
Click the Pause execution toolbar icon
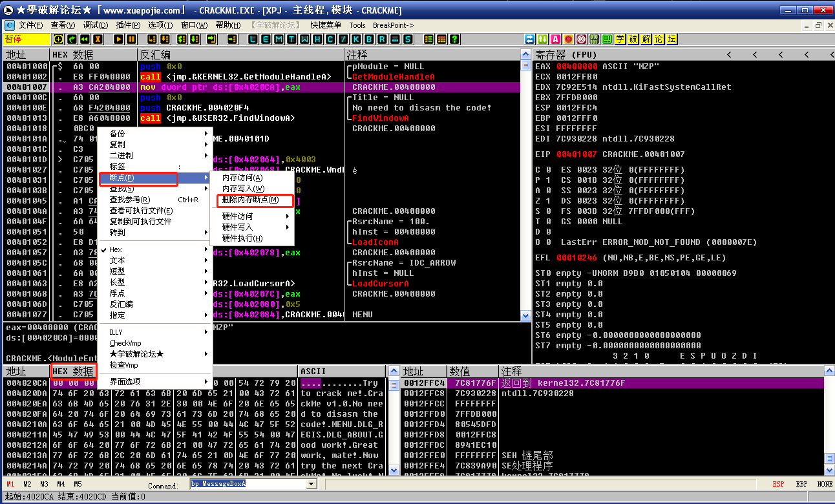click(132, 39)
